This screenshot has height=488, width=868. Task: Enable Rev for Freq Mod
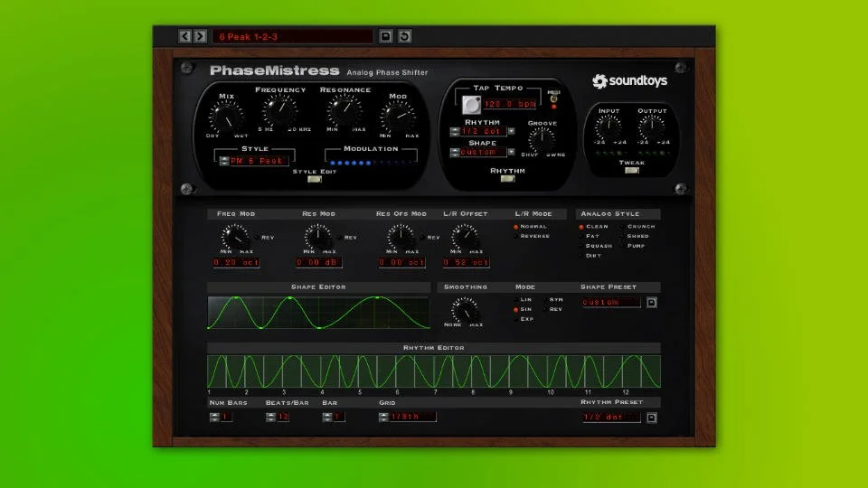(x=258, y=238)
